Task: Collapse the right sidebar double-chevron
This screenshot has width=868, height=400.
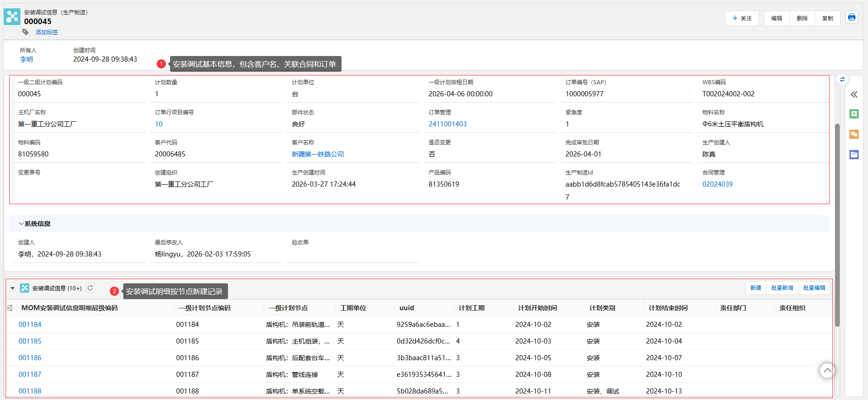Action: pyautogui.click(x=854, y=94)
